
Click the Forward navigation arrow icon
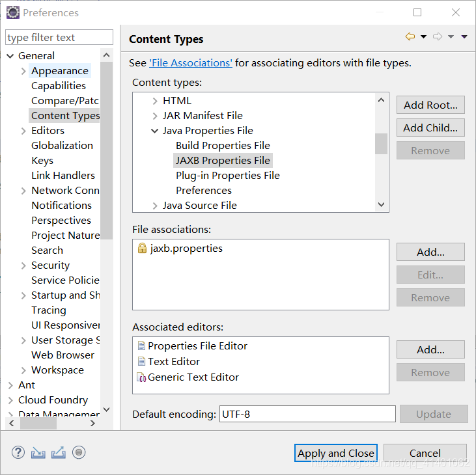pos(438,36)
